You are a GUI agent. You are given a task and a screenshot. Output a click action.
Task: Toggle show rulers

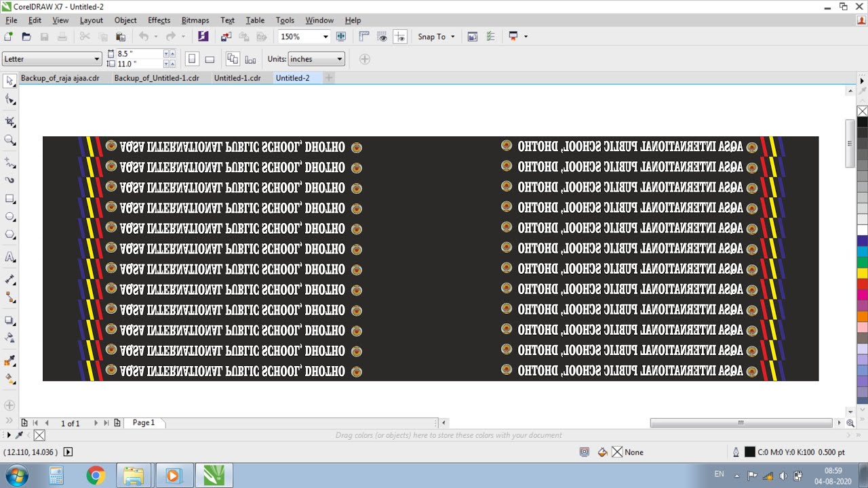[364, 37]
